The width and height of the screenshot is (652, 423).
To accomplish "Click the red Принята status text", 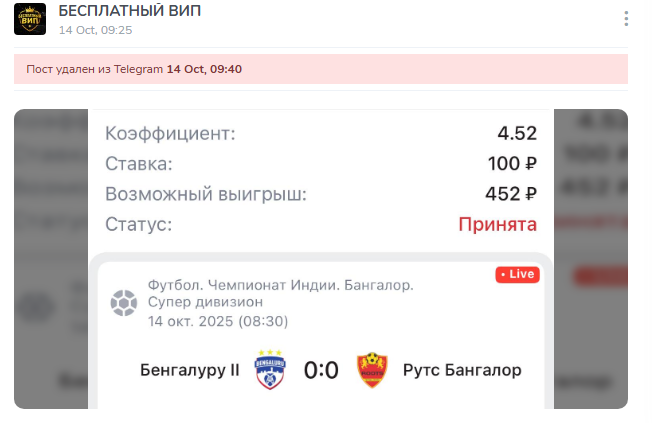I will (x=497, y=224).
